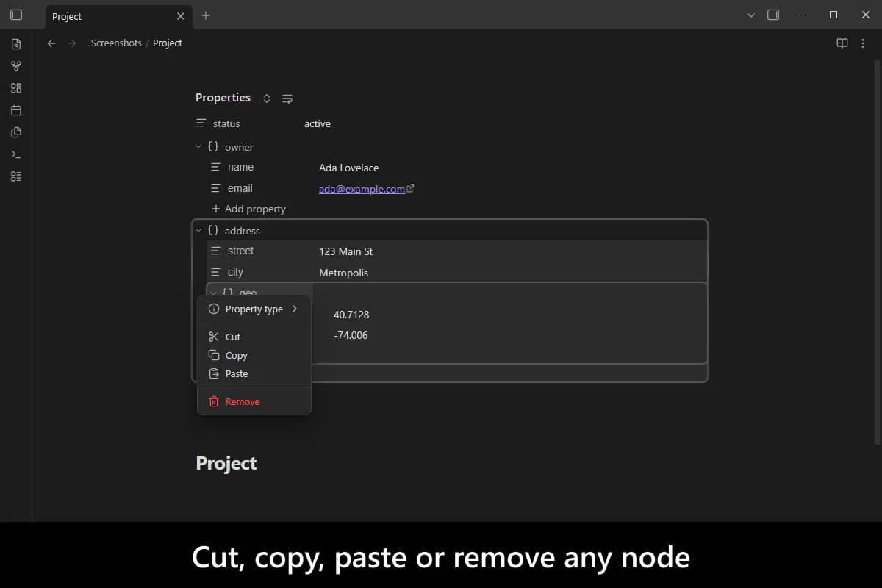Edit the status value active

(318, 124)
